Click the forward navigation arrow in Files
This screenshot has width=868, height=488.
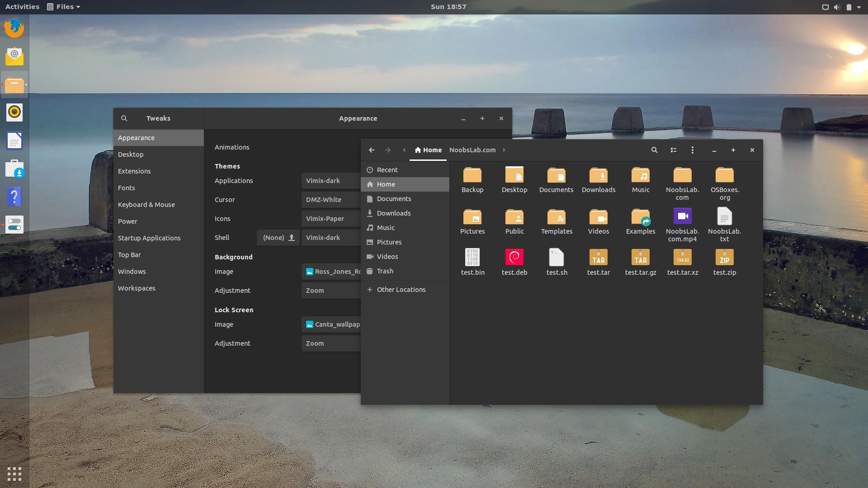[x=387, y=150]
